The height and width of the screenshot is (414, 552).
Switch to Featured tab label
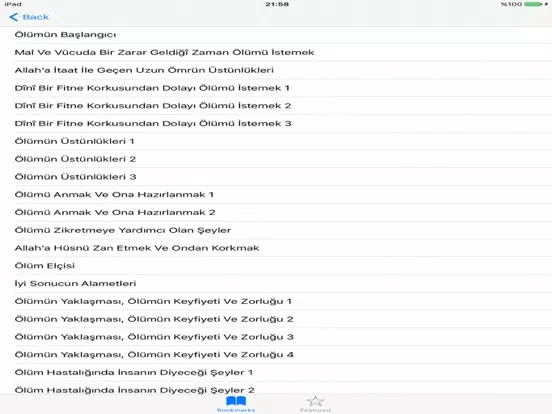[315, 410]
